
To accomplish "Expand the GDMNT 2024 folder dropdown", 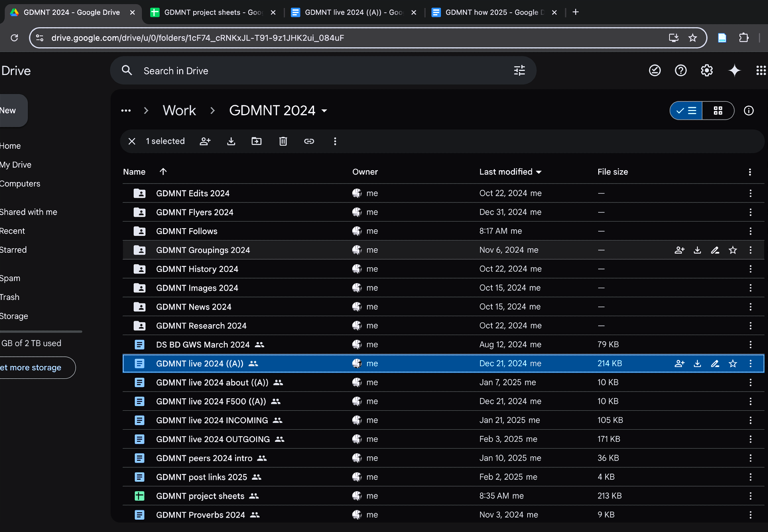I will pos(324,111).
